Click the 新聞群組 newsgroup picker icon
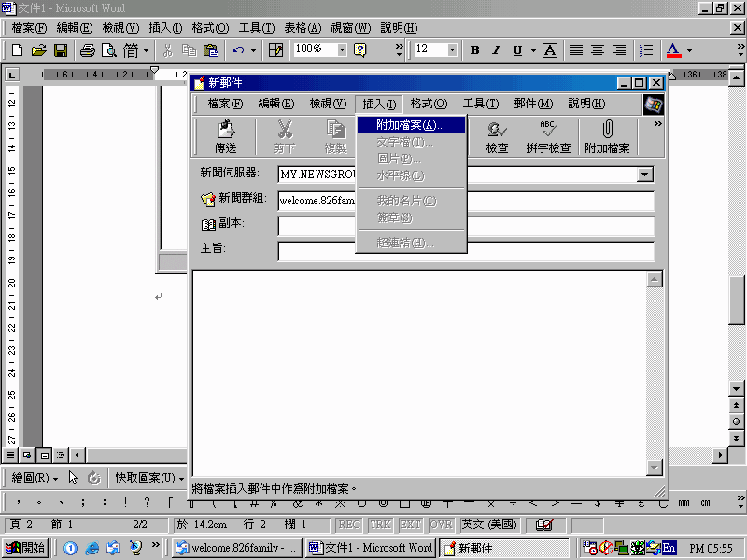747x560 pixels. click(207, 199)
